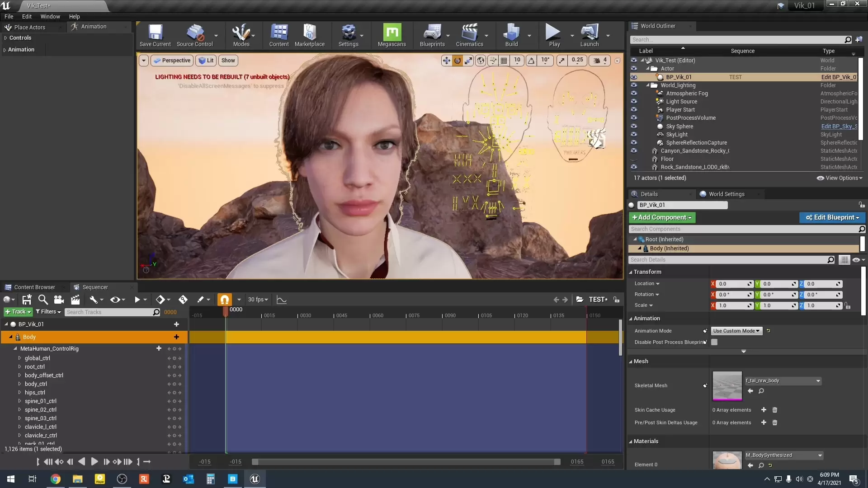Open the Sequencer curve editor icon

[281, 300]
